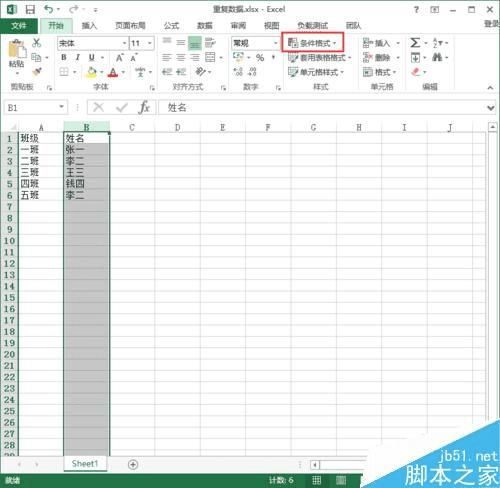Image resolution: width=500 pixels, height=488 pixels.
Task: Open the 文件 file tab
Action: coord(19,26)
